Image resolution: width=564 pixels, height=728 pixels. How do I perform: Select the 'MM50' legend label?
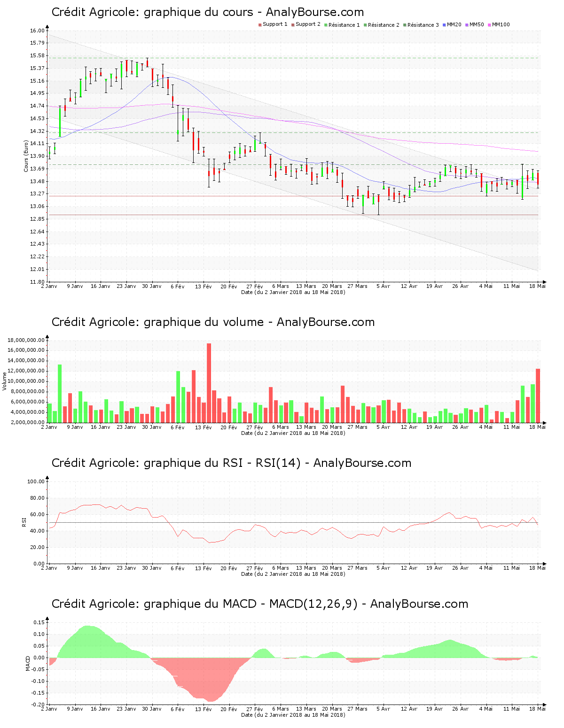click(477, 24)
